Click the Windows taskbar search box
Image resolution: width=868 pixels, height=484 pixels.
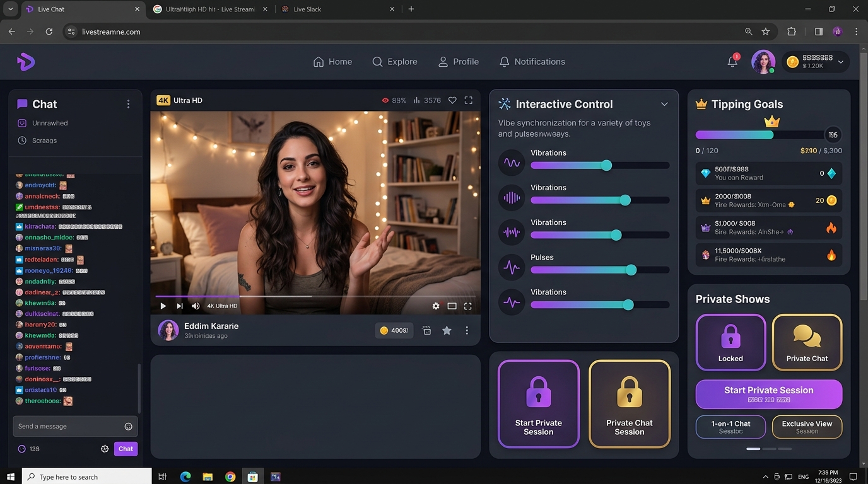click(87, 476)
